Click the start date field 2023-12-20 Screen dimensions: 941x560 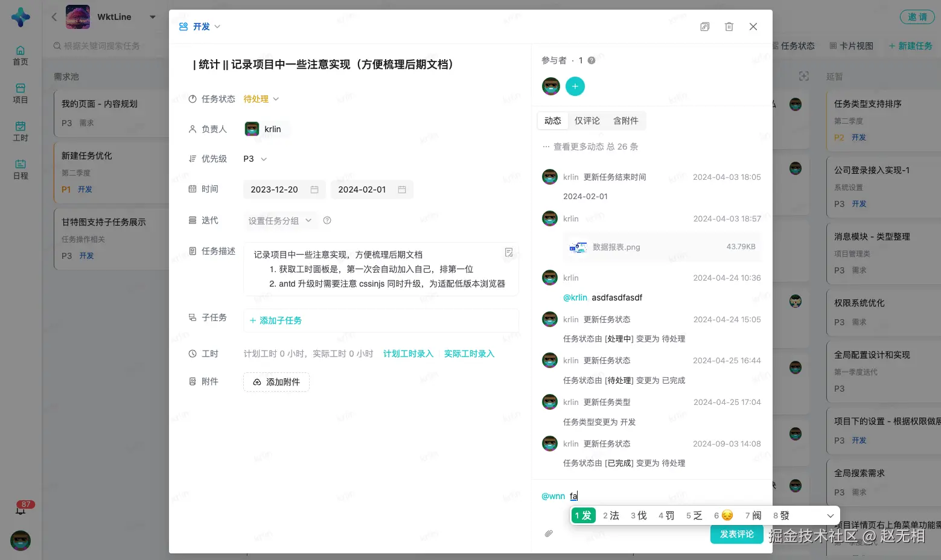coord(284,189)
